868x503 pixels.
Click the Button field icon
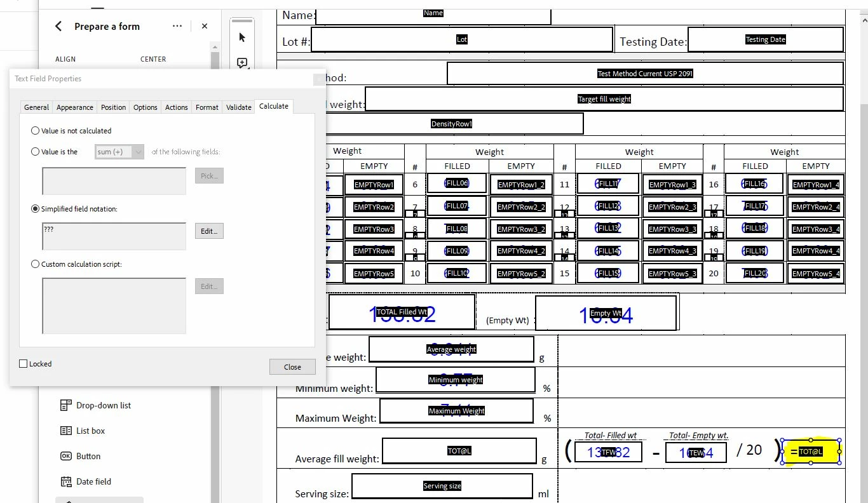(x=66, y=456)
